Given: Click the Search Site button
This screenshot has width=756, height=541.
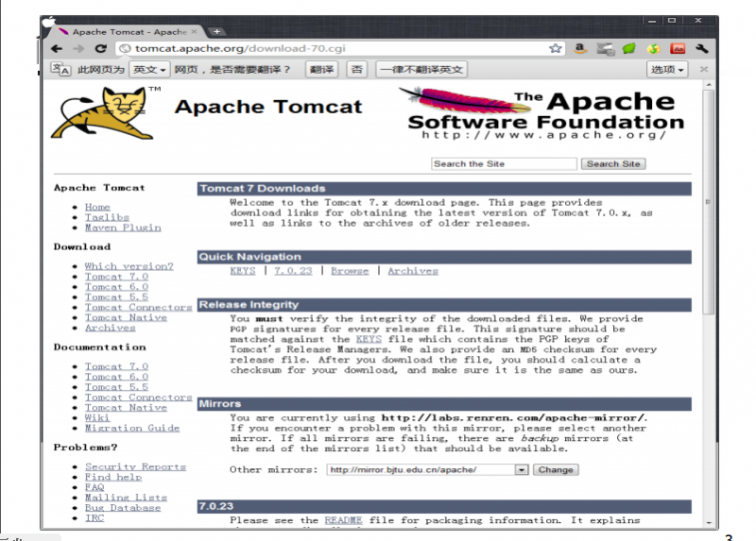Looking at the screenshot, I should (613, 163).
